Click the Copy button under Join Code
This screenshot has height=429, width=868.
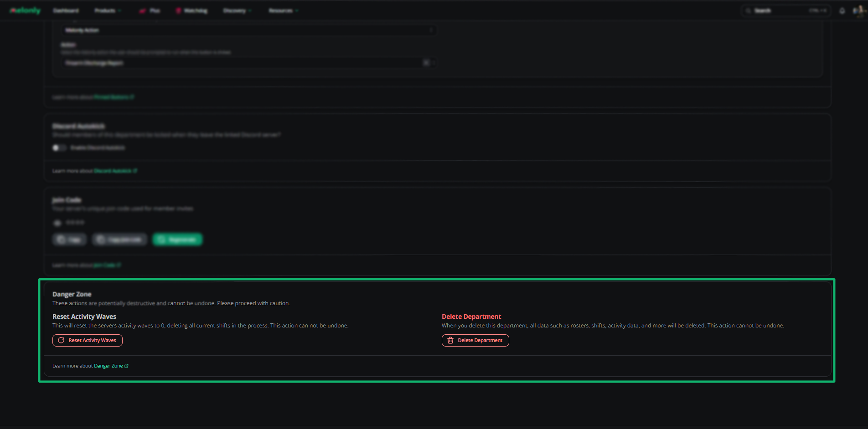pyautogui.click(x=69, y=240)
